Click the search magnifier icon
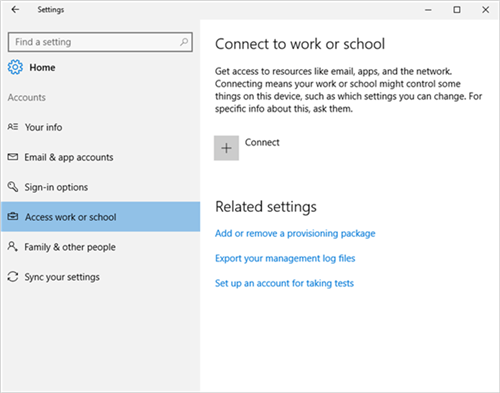The image size is (500, 393). (184, 42)
